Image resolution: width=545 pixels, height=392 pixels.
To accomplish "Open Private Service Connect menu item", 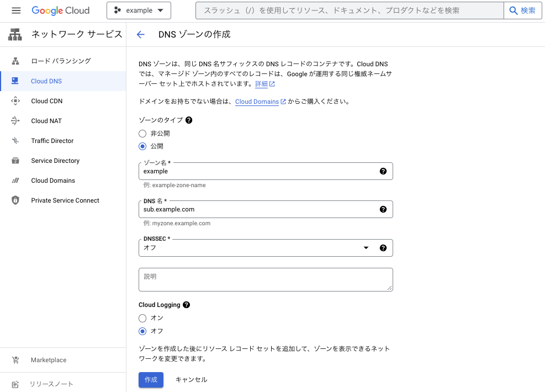I will click(x=64, y=200).
